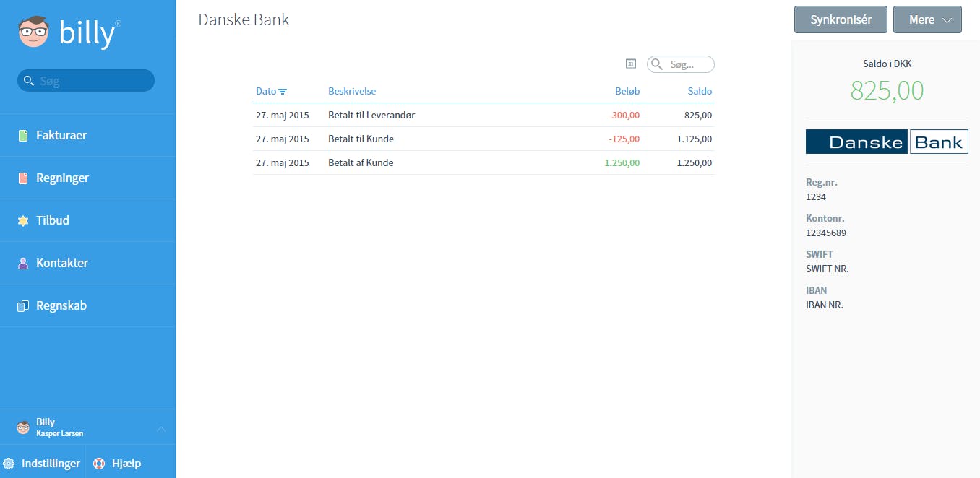
Task: Click the large 825,00 saldo figure
Action: point(887,90)
